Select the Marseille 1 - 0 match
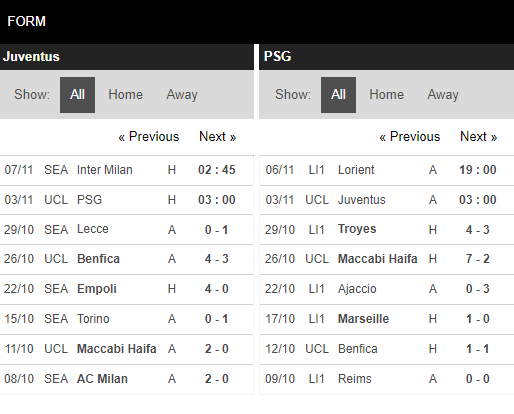 pyautogui.click(x=387, y=319)
